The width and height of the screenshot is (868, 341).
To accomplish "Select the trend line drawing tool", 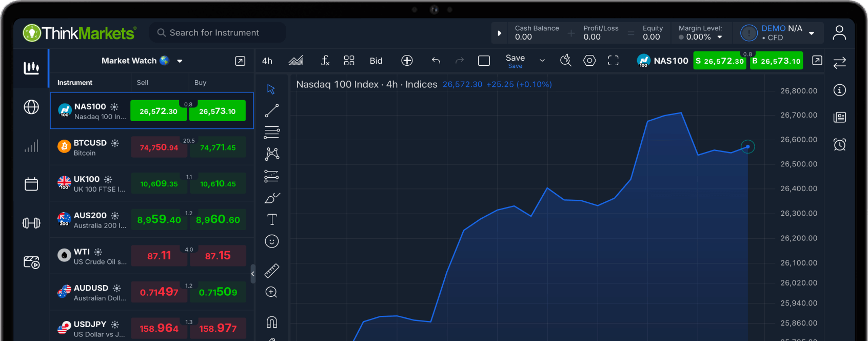I will tap(272, 110).
